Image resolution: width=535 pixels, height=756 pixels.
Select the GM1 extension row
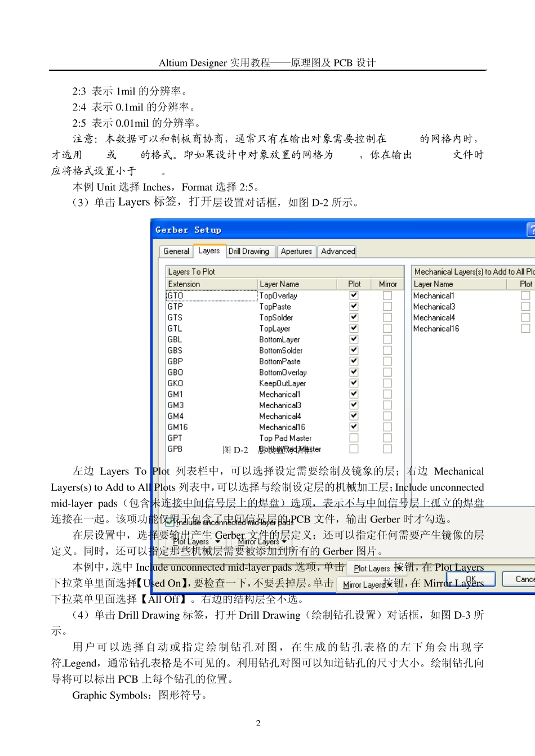175,394
